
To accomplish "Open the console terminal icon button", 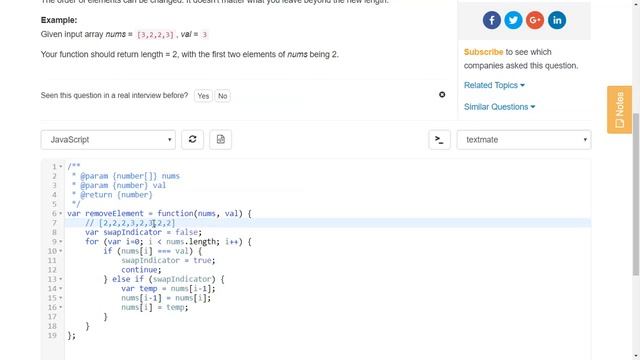I will point(439,140).
